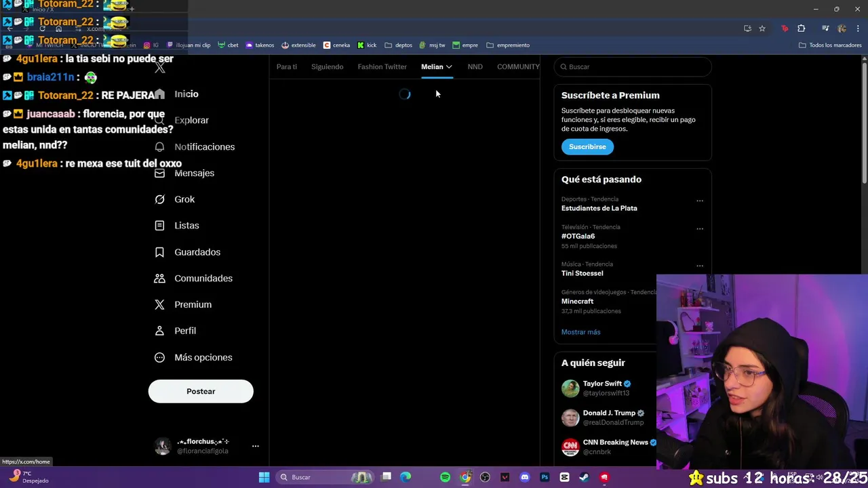Screen dimensions: 868x488
Task: Open more options for #OTGala6 trend
Action: 700,228
